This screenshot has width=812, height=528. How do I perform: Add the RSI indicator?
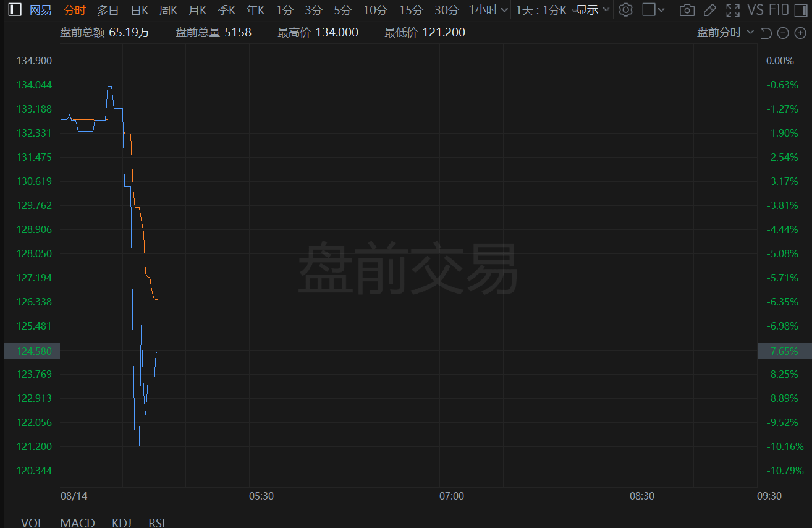click(x=157, y=523)
